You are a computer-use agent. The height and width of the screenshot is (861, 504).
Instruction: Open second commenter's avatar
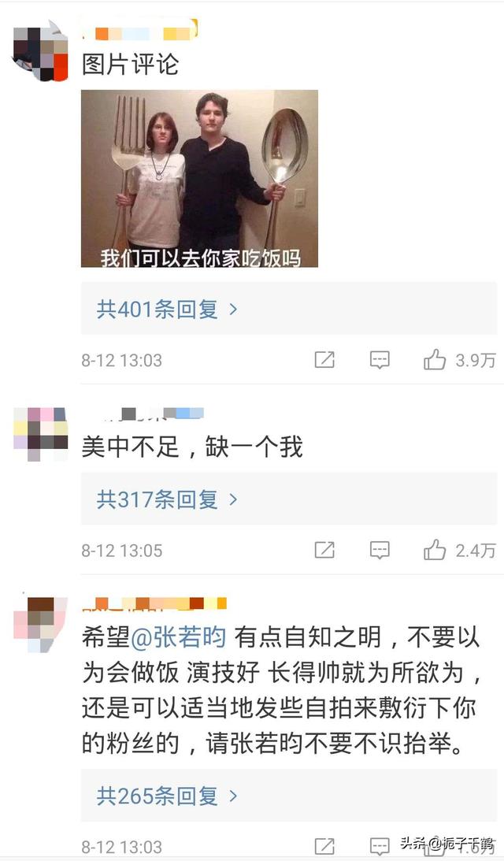coord(41,434)
